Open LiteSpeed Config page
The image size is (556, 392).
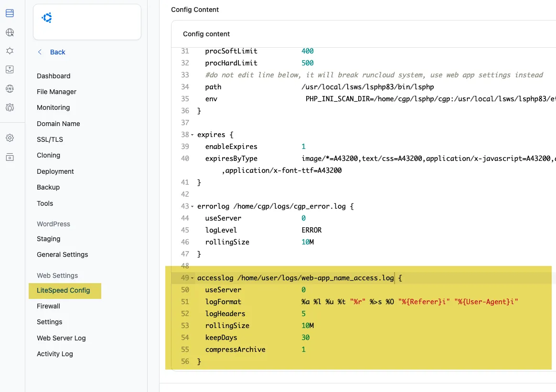(x=63, y=290)
